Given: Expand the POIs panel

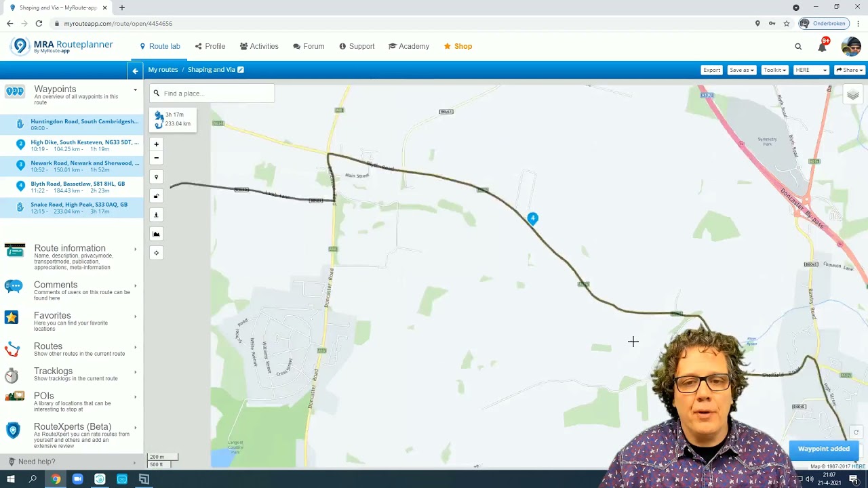Looking at the screenshot, I should 72,401.
